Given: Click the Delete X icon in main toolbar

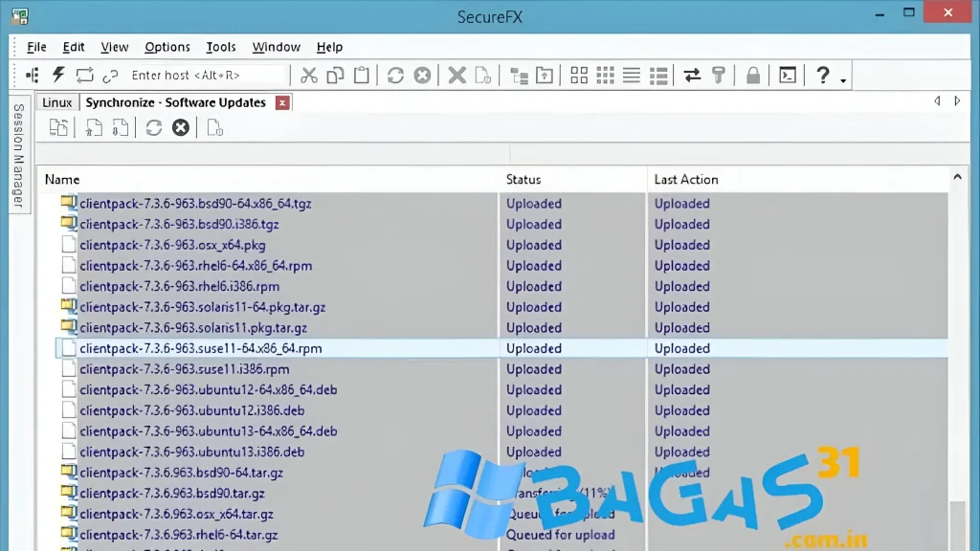Looking at the screenshot, I should (457, 76).
